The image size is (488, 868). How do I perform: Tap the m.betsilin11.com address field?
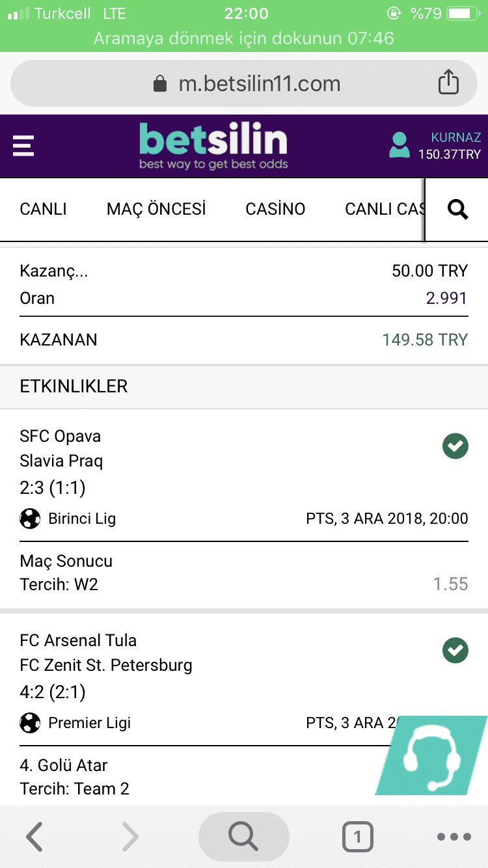(x=244, y=83)
